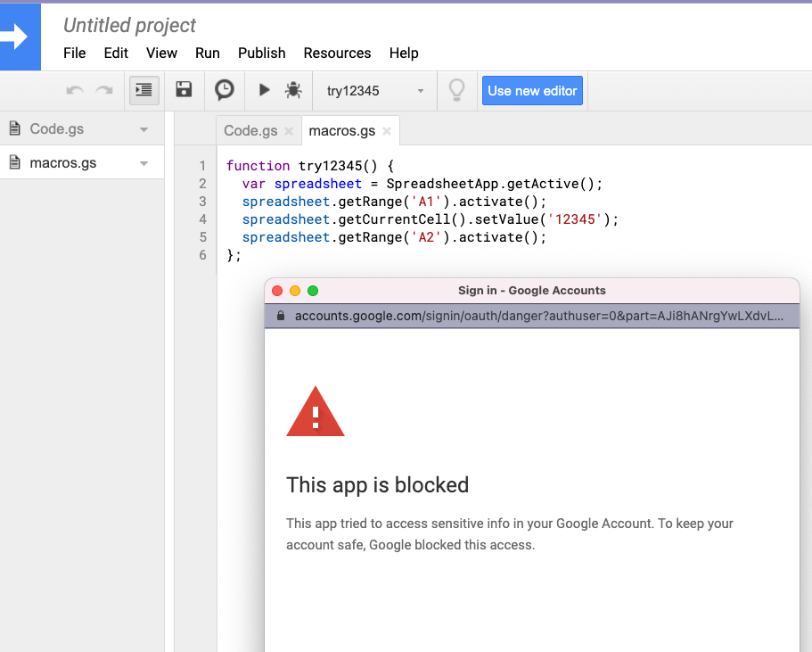812x652 pixels.
Task: Click the Untitled project title to rename
Action: pyautogui.click(x=130, y=26)
